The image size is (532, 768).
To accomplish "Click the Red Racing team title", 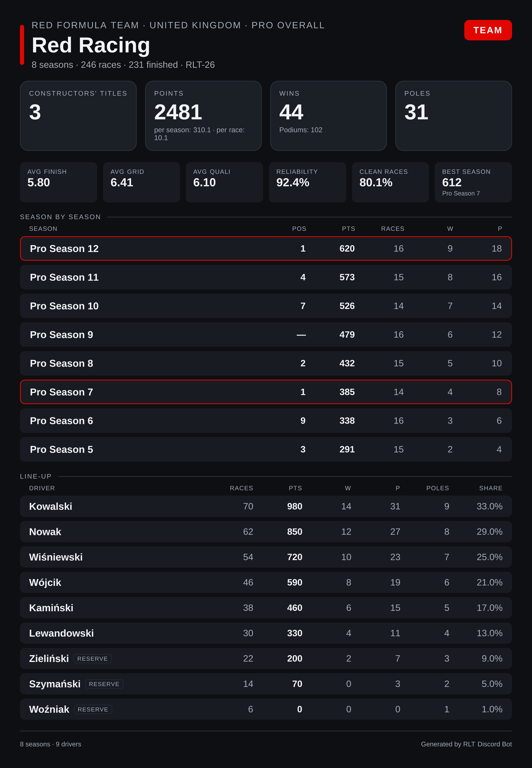I will [91, 45].
